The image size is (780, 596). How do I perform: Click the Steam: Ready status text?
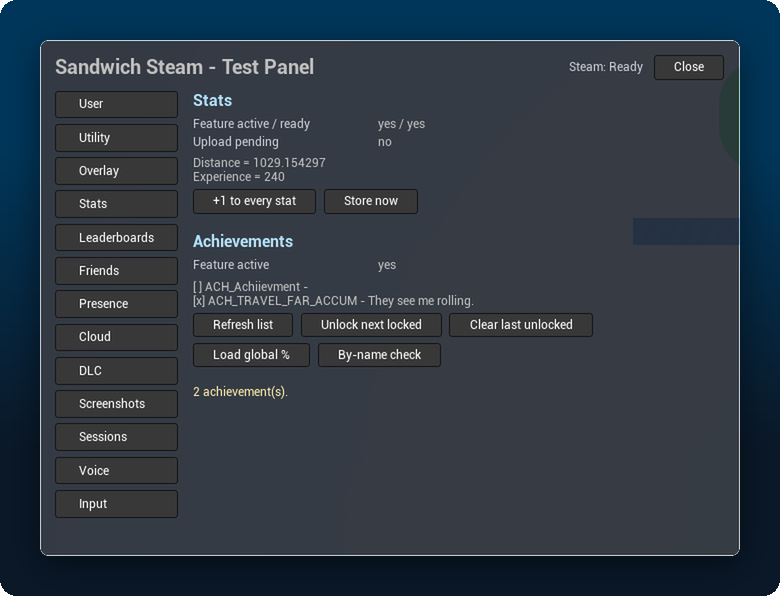[605, 67]
